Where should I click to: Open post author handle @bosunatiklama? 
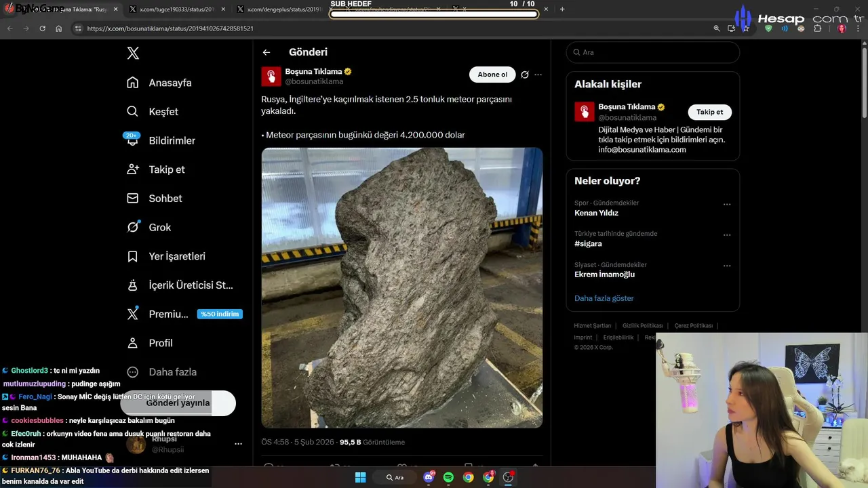click(314, 81)
